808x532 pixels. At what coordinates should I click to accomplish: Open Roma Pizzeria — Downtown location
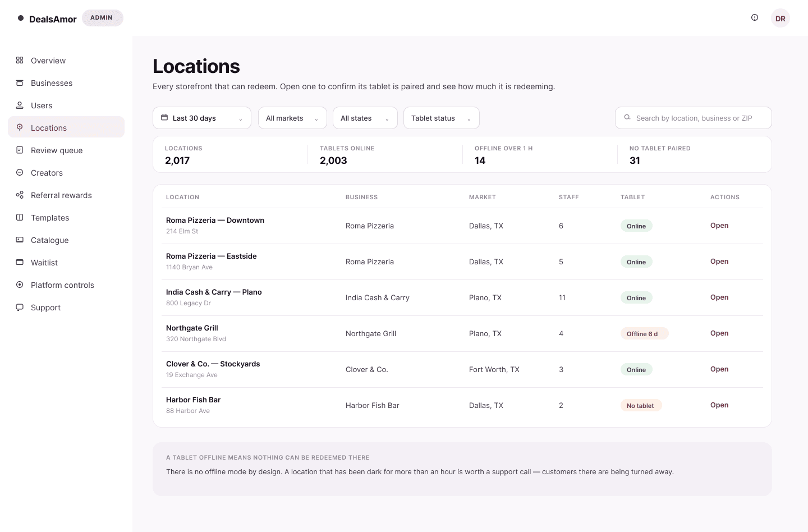click(x=719, y=226)
